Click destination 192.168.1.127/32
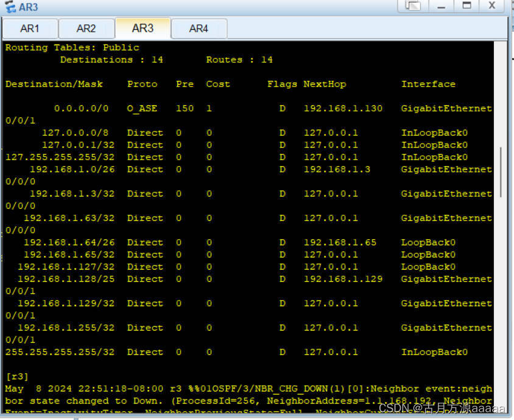Image resolution: width=514 pixels, height=420 pixels. point(66,267)
